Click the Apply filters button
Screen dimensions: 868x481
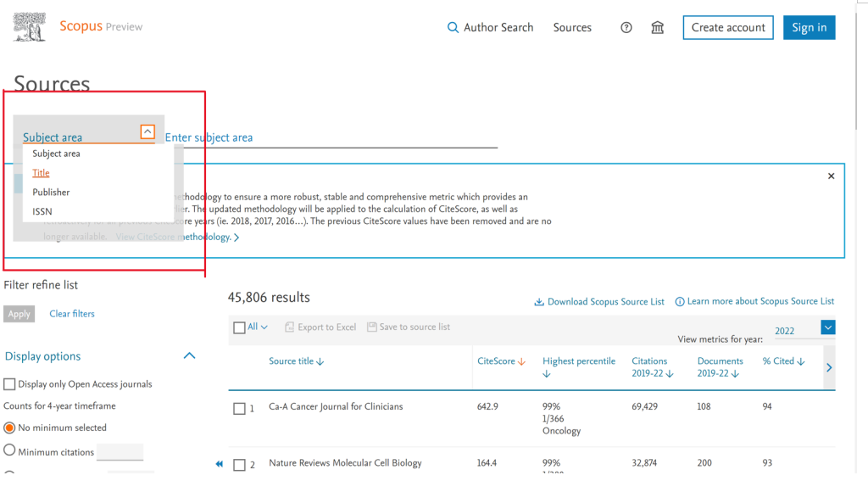(19, 314)
